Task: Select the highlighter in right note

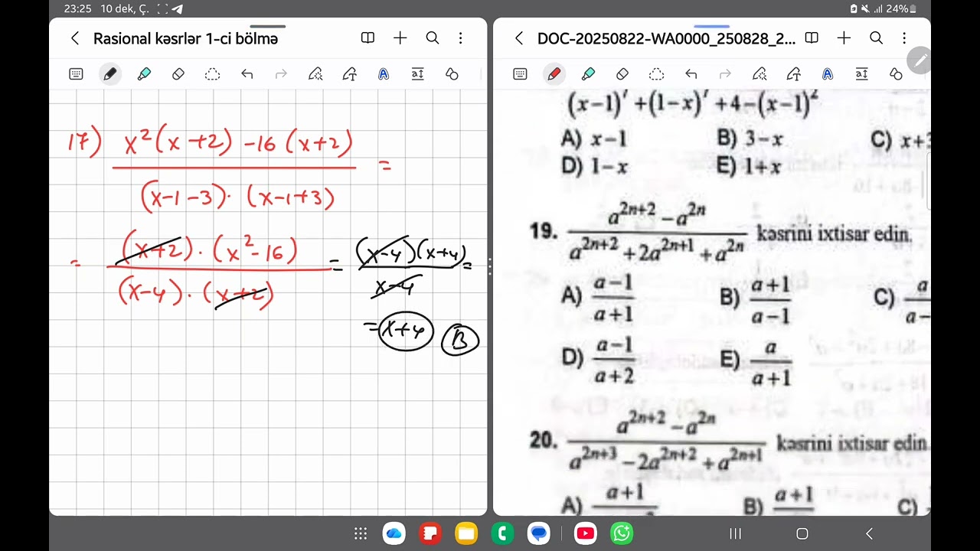Action: (588, 74)
